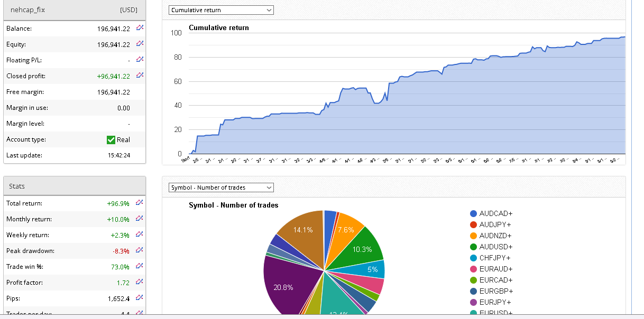Open the Peak drawdown chart icon
This screenshot has height=319, width=644.
pos(140,250)
